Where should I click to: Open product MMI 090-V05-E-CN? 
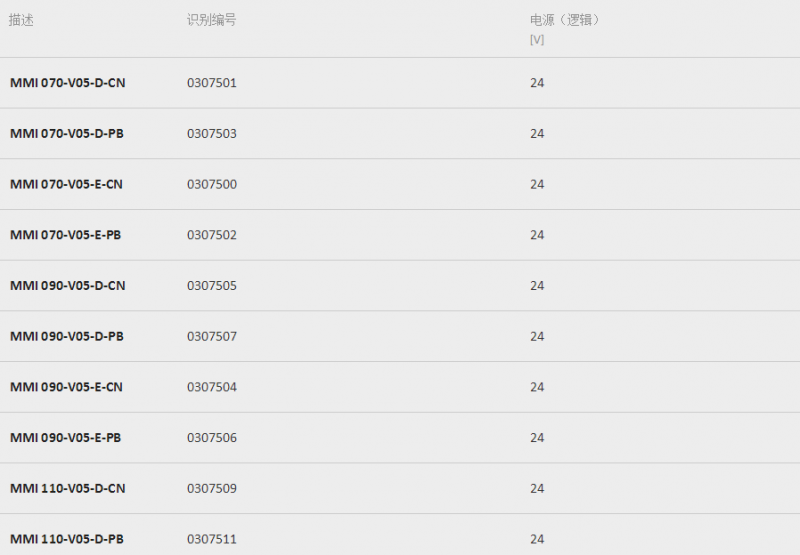coord(66,387)
